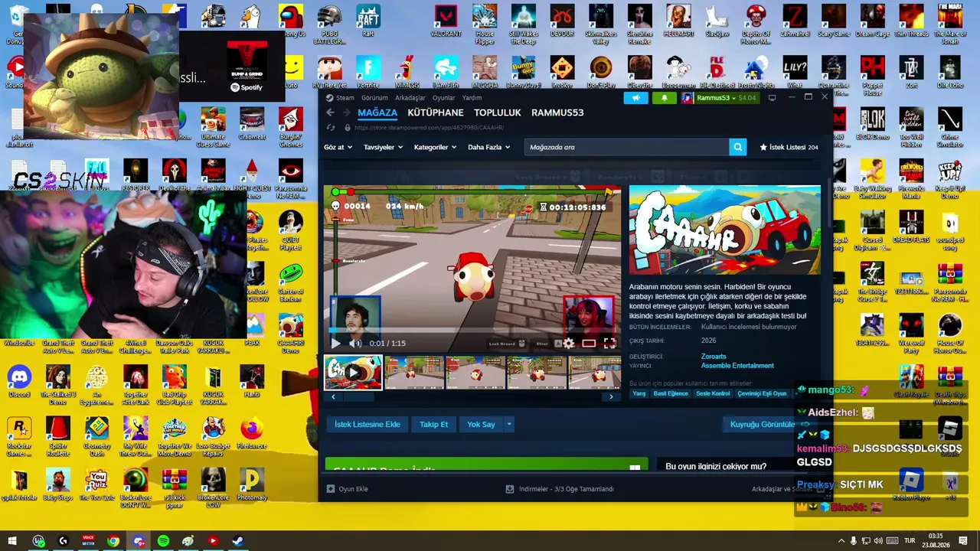
Task: Open the Daha Fazla dropdown
Action: tap(488, 147)
